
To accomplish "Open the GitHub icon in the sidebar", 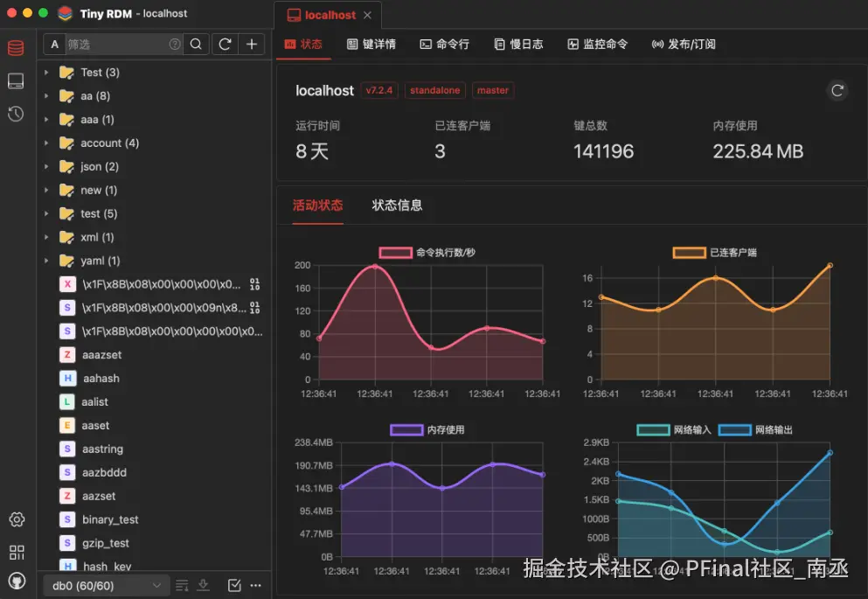I will [17, 581].
